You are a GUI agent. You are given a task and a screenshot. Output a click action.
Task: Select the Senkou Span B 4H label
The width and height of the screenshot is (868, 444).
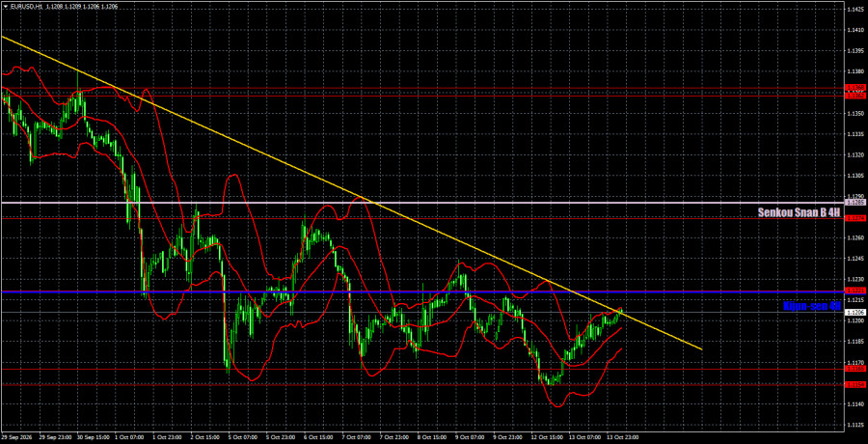[x=800, y=211]
